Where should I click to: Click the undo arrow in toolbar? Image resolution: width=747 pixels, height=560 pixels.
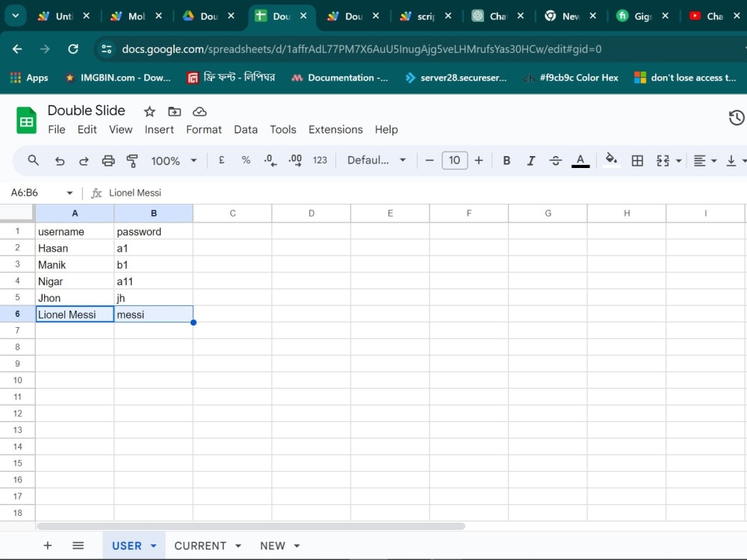pyautogui.click(x=60, y=161)
